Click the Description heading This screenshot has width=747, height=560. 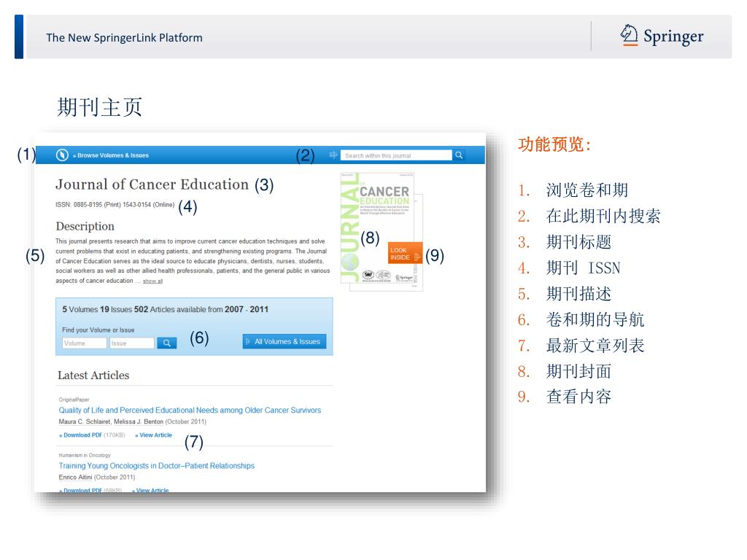point(85,226)
